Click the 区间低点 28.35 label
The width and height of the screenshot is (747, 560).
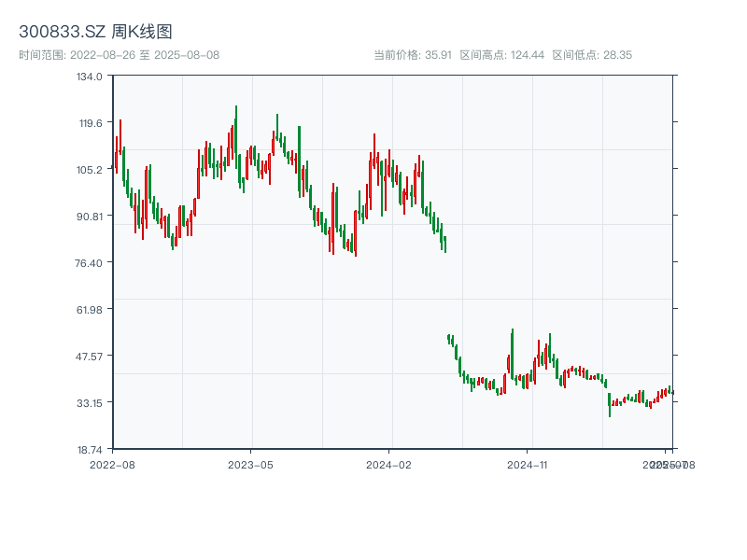592,55
